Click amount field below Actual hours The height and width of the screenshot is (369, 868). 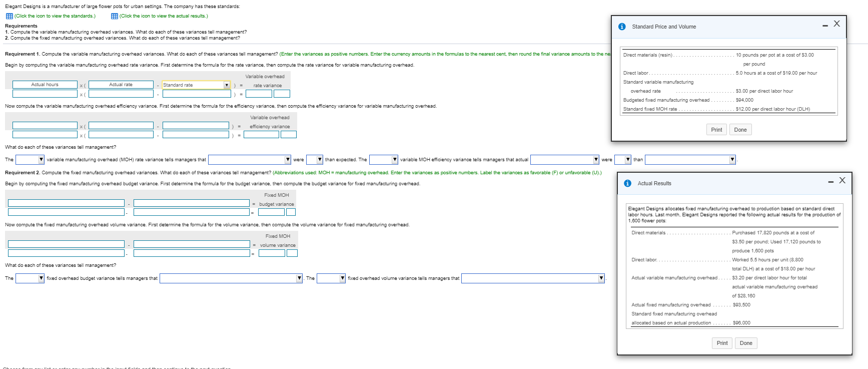pyautogui.click(x=45, y=94)
